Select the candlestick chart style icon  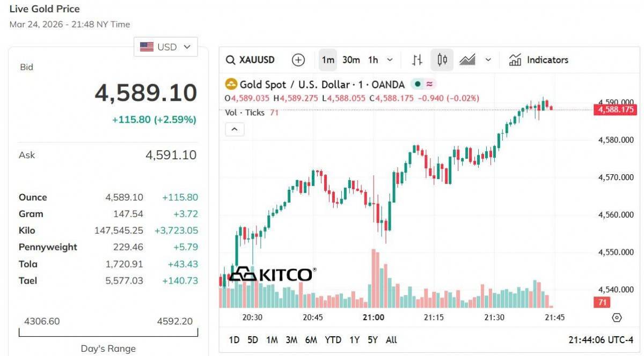(x=442, y=60)
